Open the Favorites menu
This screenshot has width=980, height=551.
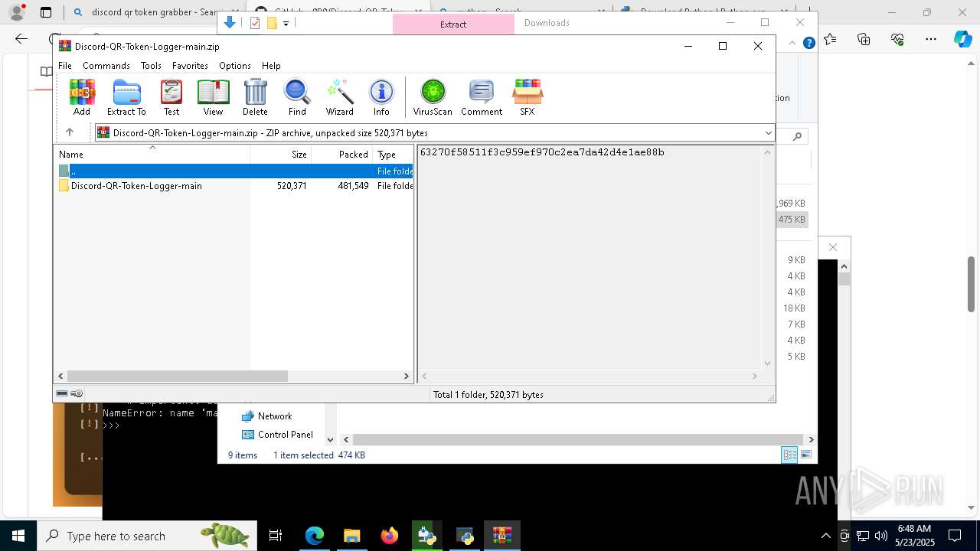click(190, 66)
